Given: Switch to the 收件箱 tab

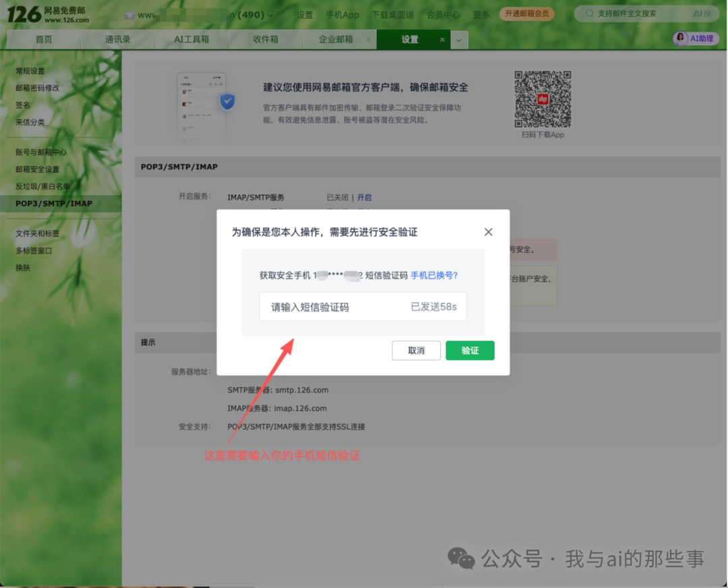Looking at the screenshot, I should (265, 40).
